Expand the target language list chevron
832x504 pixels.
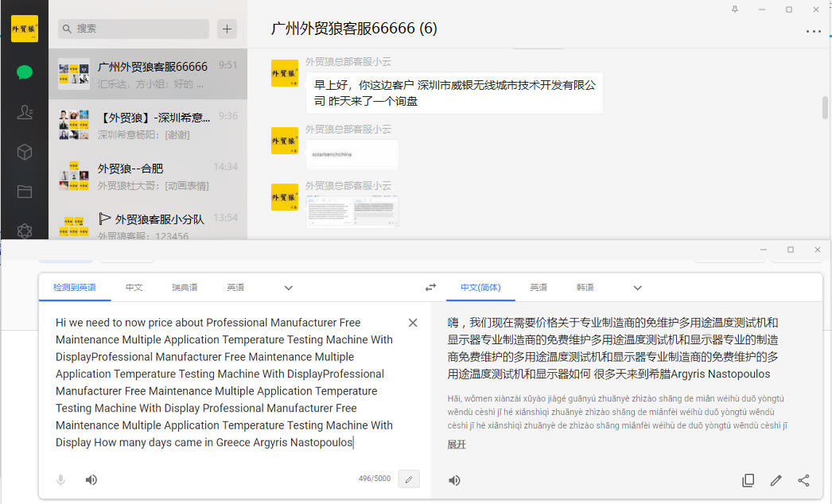637,288
